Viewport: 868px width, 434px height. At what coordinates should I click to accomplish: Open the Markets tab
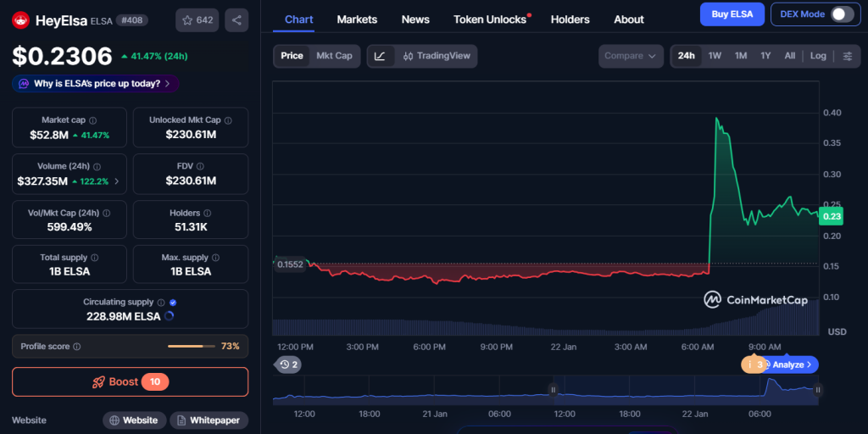357,19
